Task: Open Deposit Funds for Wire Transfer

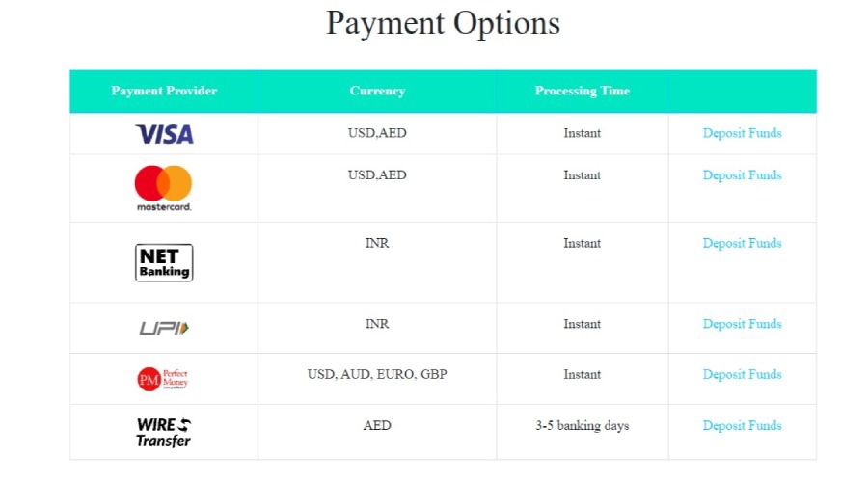Action: coord(742,426)
